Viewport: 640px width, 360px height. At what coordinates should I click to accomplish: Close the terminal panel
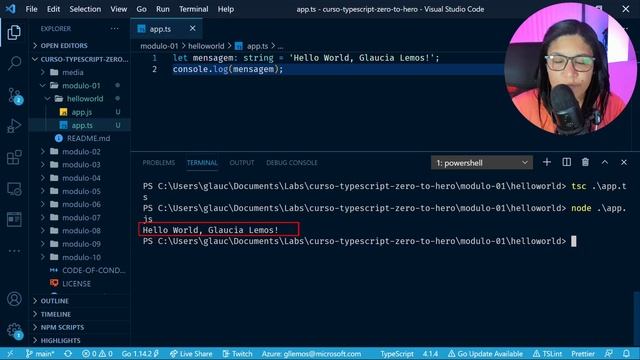(624, 162)
